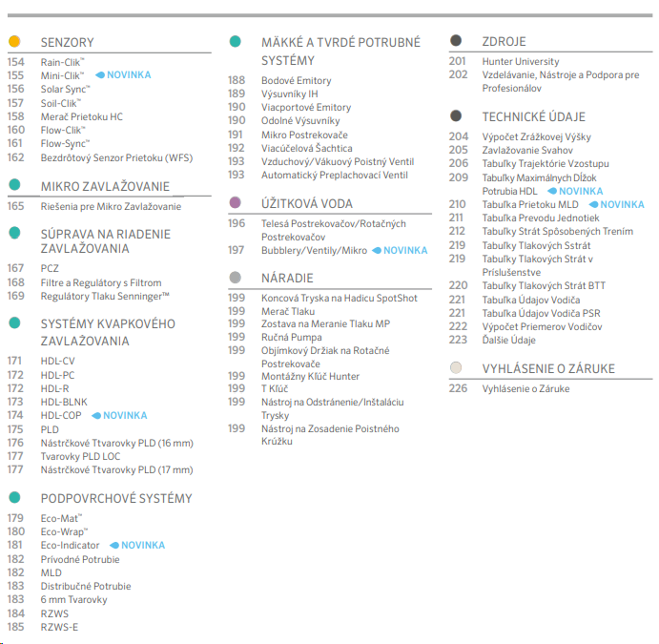Open Výpočet Priemerov Vodičov entry
This screenshot has width=659, height=644.
click(542, 327)
